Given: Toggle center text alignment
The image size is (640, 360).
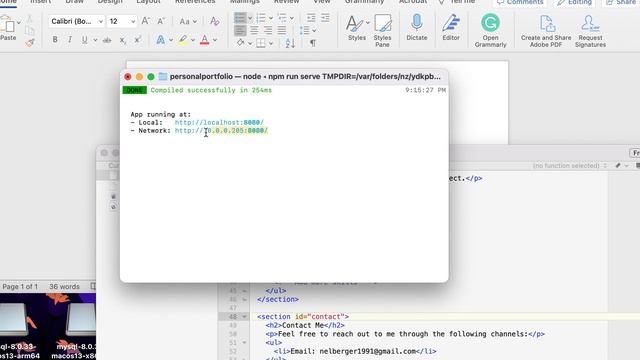Looking at the screenshot, I should coord(254,31).
